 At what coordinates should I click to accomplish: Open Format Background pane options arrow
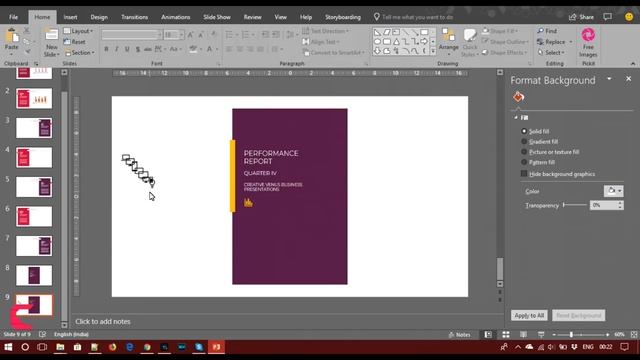pyautogui.click(x=609, y=79)
